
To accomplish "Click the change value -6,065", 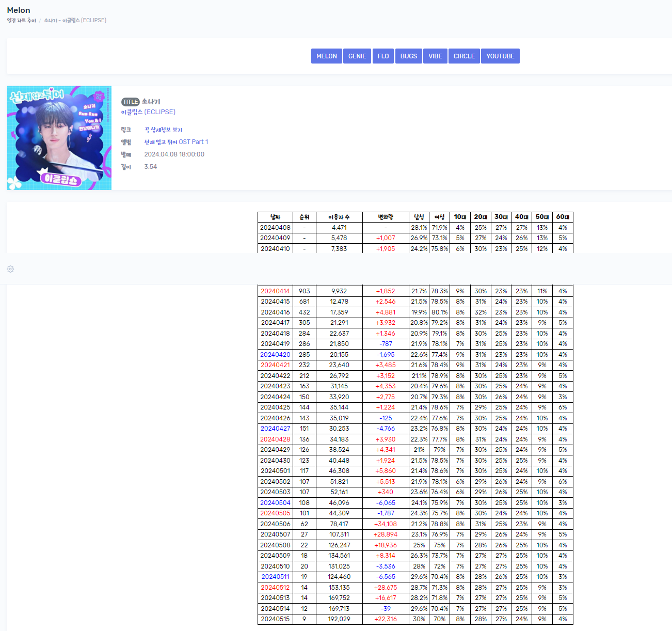I will (x=386, y=503).
